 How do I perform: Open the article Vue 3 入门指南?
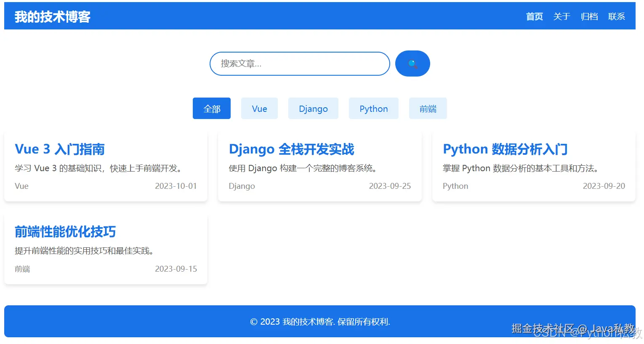tap(60, 149)
